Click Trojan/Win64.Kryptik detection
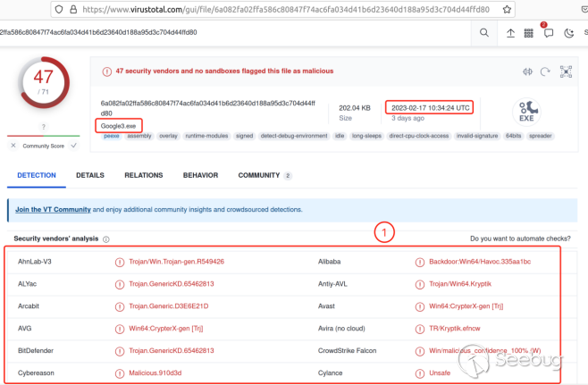This screenshot has width=588, height=385. [459, 284]
